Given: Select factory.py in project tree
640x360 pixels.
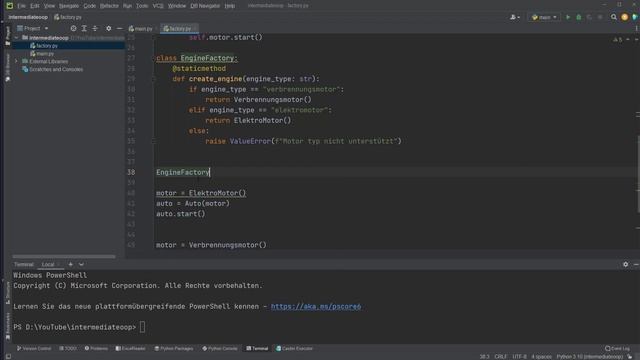Looking at the screenshot, I should click(x=44, y=46).
